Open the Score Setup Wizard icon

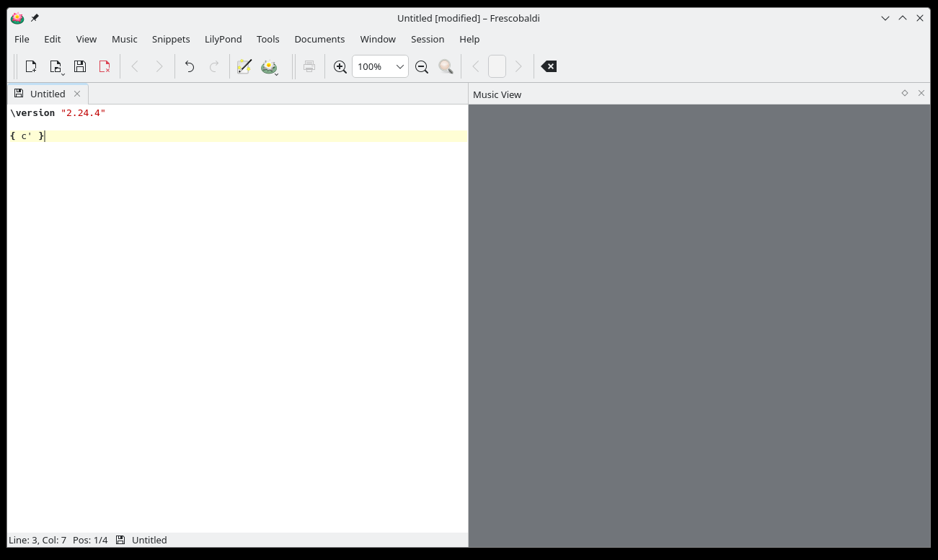(x=244, y=66)
